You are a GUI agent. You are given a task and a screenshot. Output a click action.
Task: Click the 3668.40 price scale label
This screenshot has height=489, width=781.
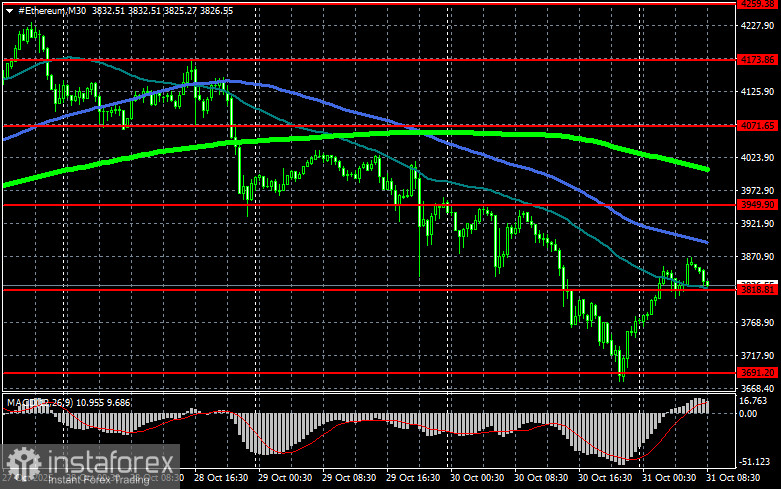point(757,388)
